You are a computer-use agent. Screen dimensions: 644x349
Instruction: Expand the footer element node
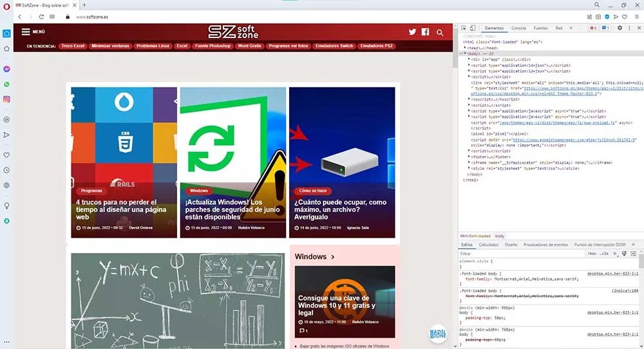point(469,157)
